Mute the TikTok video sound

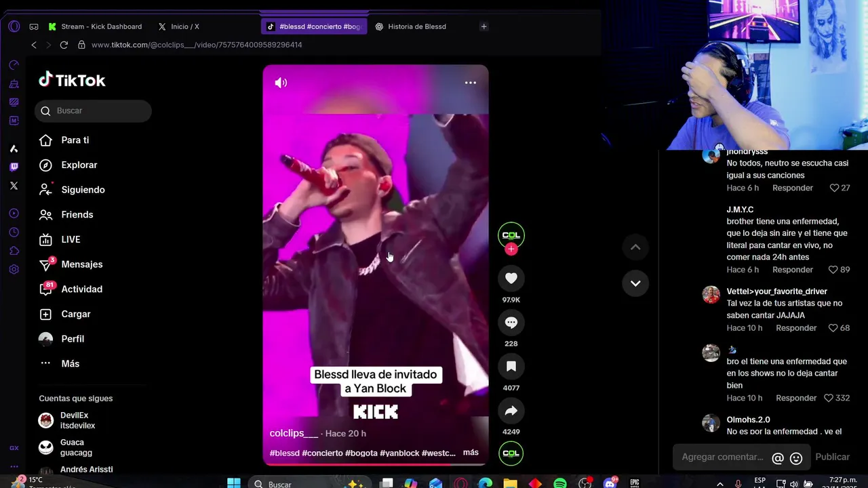click(x=281, y=83)
